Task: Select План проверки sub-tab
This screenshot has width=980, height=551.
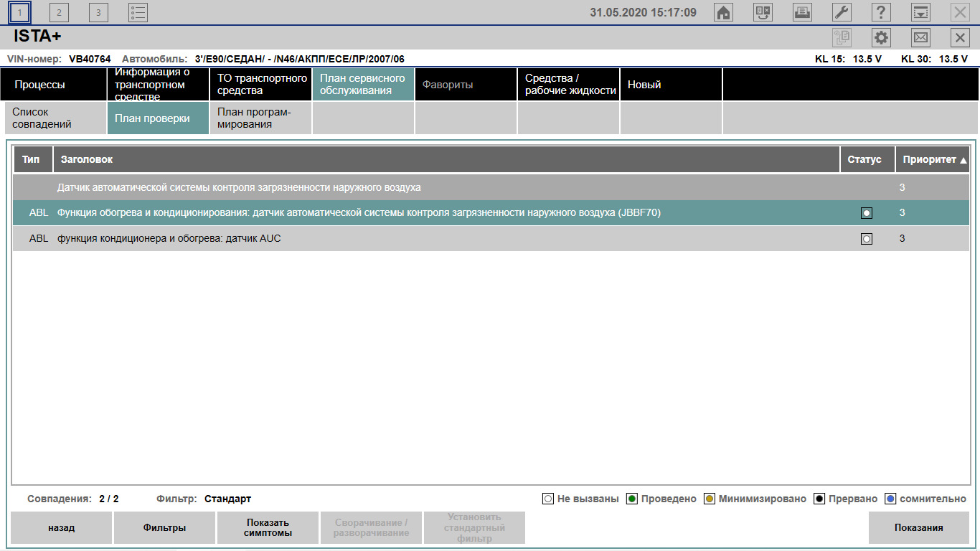Action: point(158,118)
